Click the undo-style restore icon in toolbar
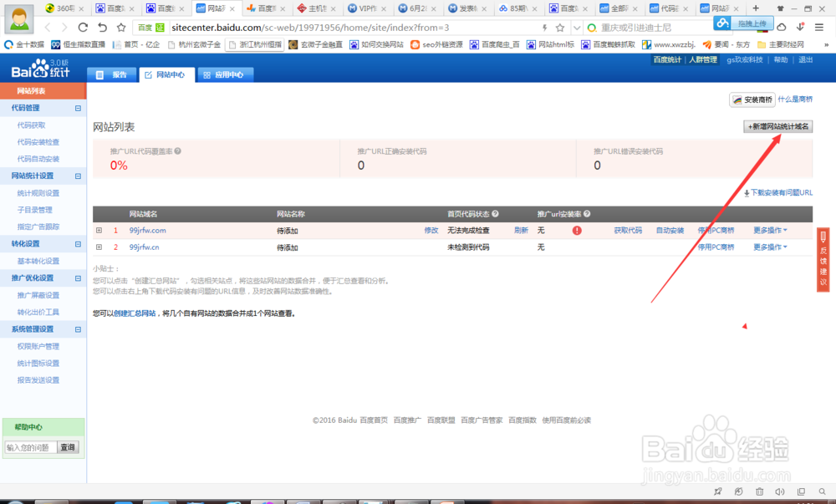The width and height of the screenshot is (836, 504). coord(102,28)
